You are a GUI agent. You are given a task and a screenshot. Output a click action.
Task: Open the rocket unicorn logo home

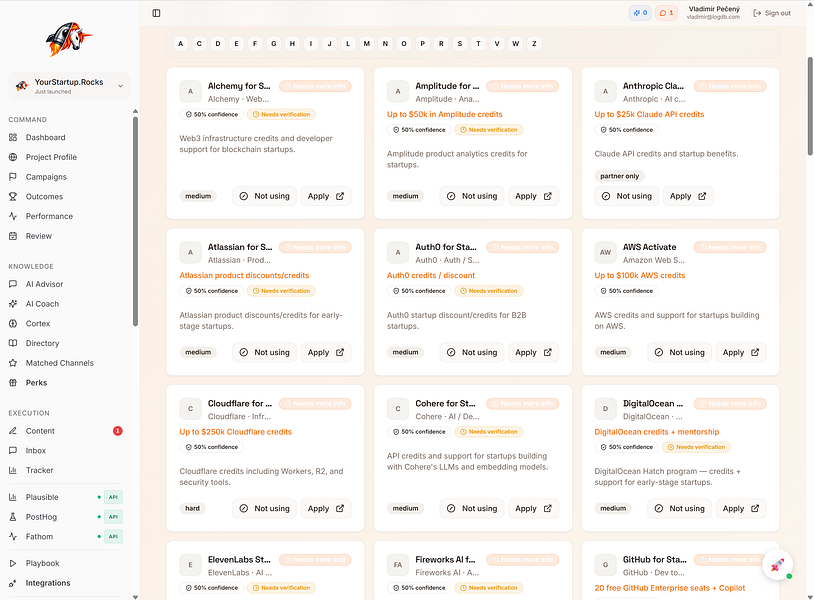69,38
